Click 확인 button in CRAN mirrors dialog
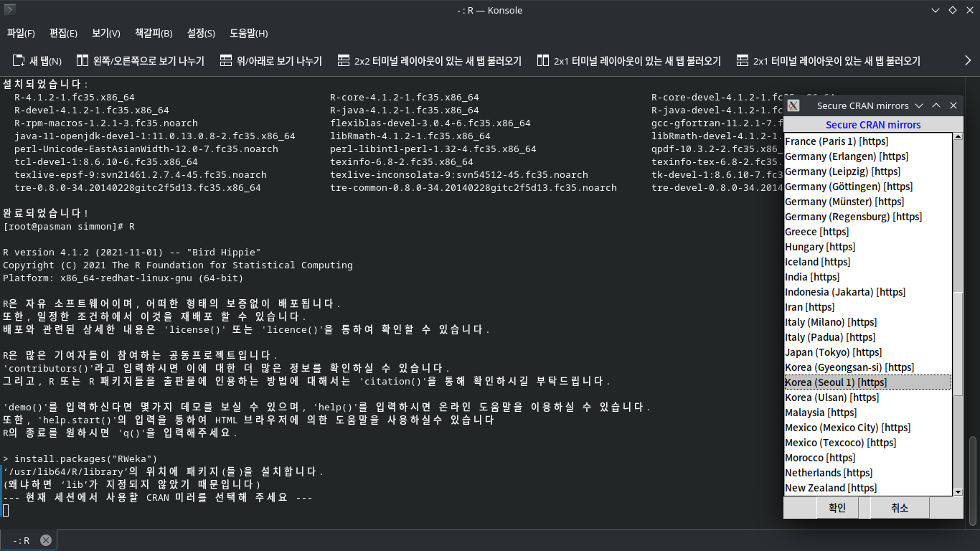The image size is (980, 551). click(x=837, y=507)
